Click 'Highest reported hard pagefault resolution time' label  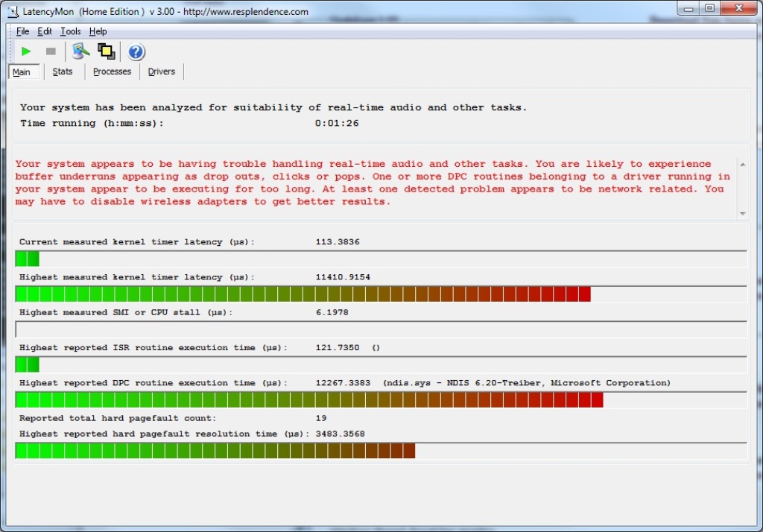click(164, 434)
